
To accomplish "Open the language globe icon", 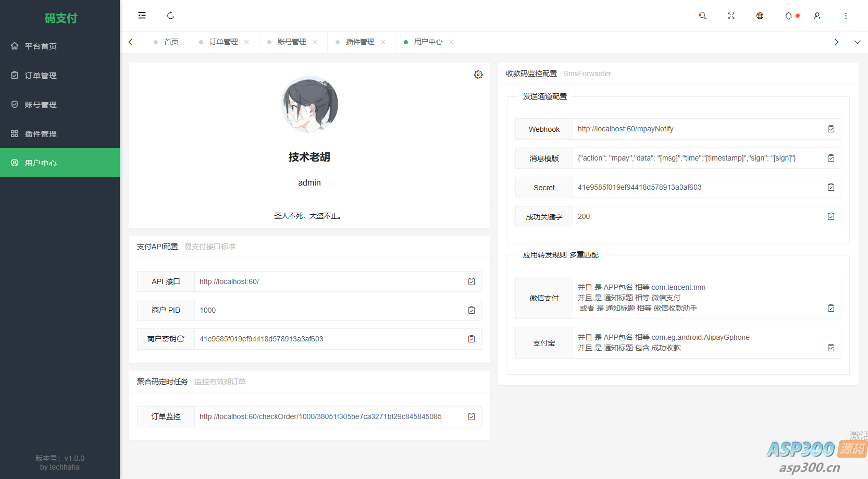I will 760,16.
